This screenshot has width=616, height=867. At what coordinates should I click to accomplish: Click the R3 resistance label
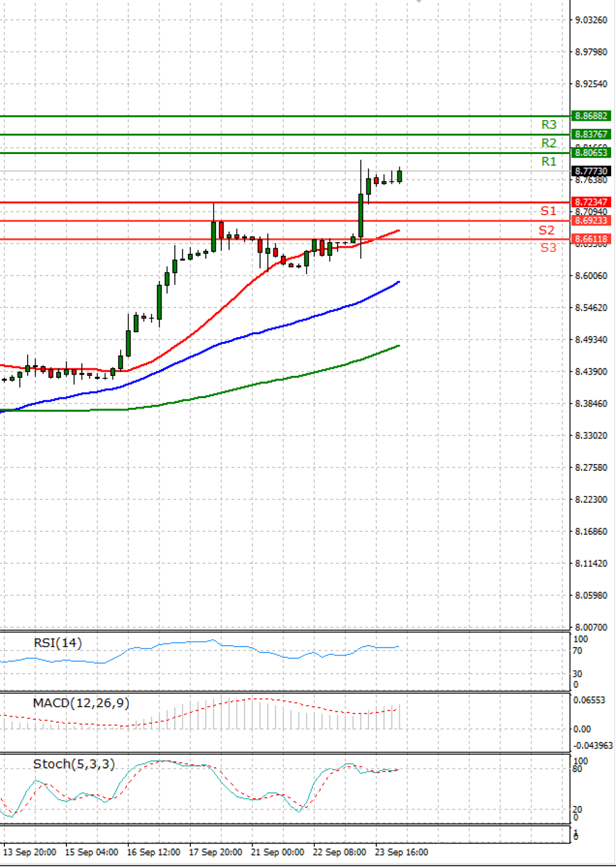[549, 125]
